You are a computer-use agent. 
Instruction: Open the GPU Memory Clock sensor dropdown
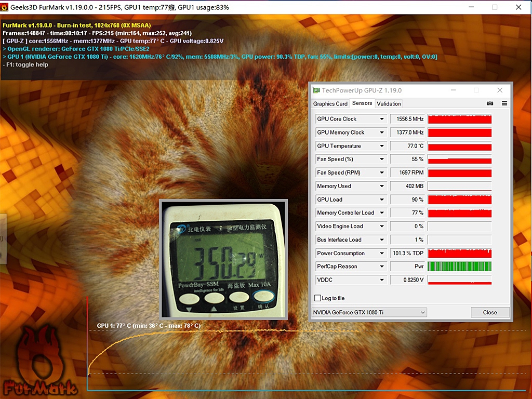pos(382,132)
